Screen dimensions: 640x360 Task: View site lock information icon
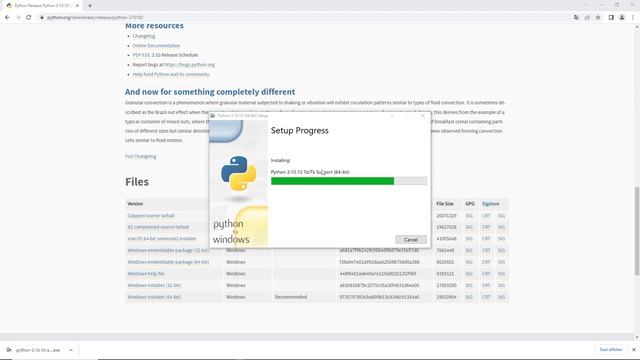coord(42,18)
